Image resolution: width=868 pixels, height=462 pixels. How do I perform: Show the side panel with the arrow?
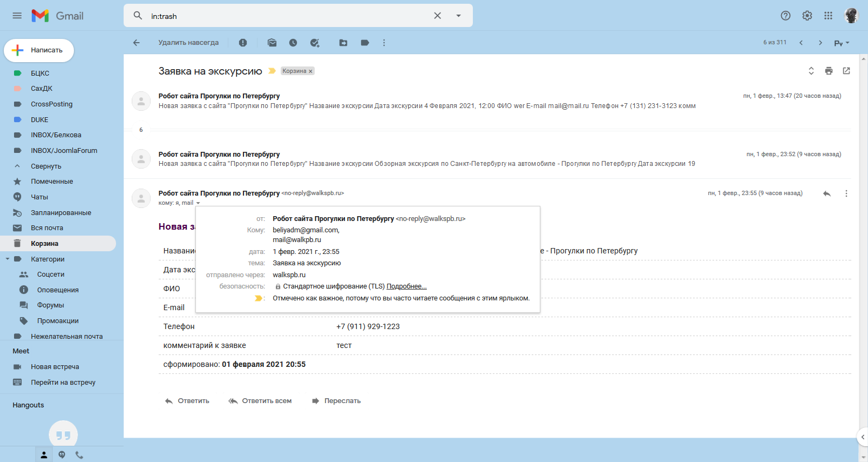pyautogui.click(x=863, y=437)
